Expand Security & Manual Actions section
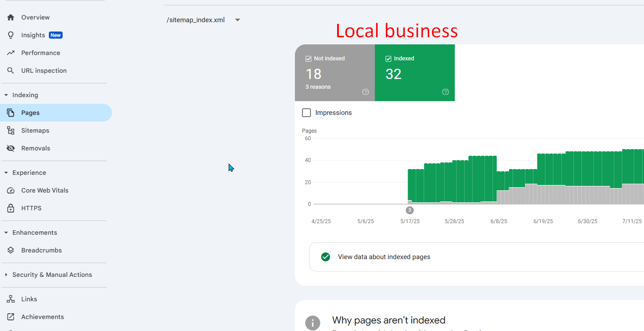This screenshot has width=644, height=331. pyautogui.click(x=6, y=275)
